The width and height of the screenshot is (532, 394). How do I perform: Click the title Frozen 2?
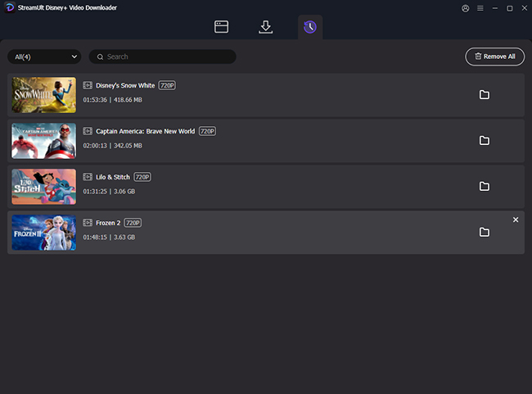(x=108, y=223)
